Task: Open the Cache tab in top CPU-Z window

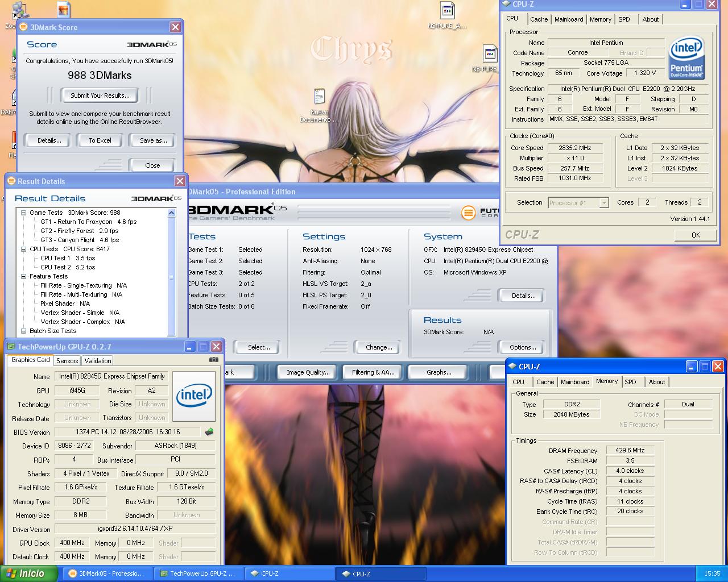Action: click(539, 19)
